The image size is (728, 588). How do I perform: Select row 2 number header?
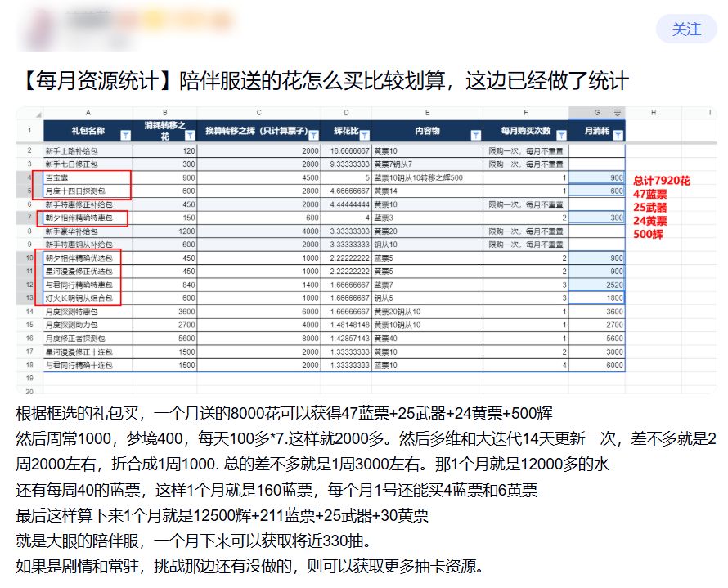pos(29,150)
